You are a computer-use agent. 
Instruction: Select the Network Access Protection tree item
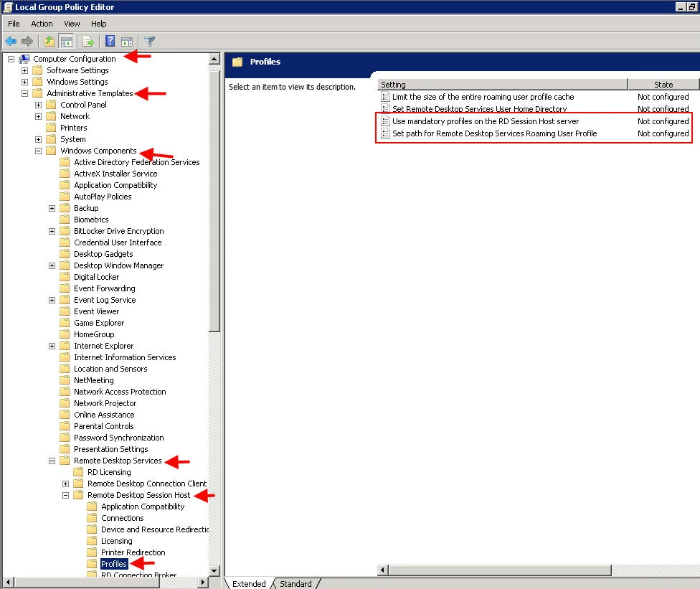click(120, 392)
